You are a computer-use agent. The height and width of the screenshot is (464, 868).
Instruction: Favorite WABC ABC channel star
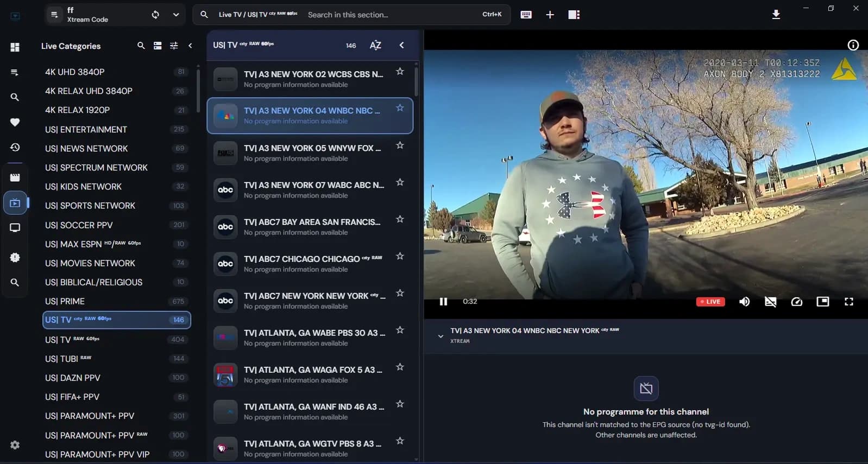pyautogui.click(x=400, y=182)
